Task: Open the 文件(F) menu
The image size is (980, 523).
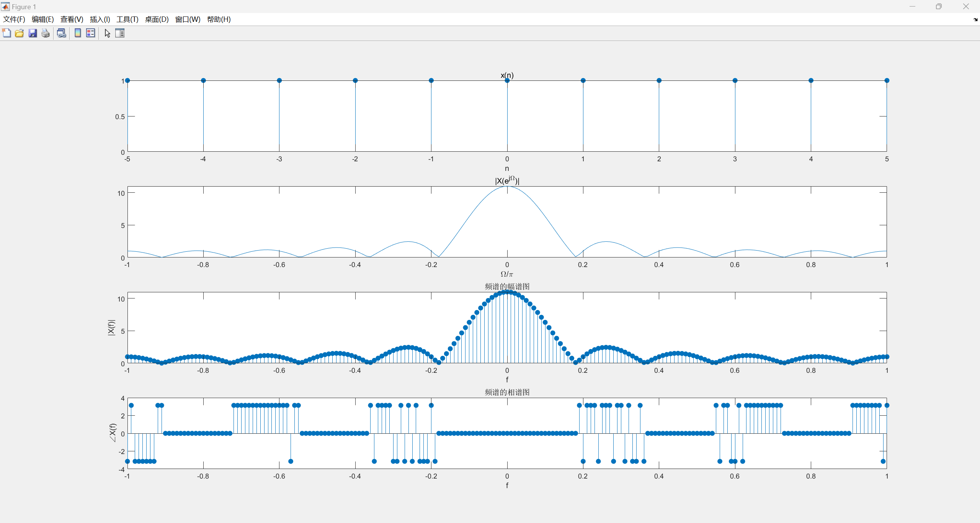Action: 14,20
